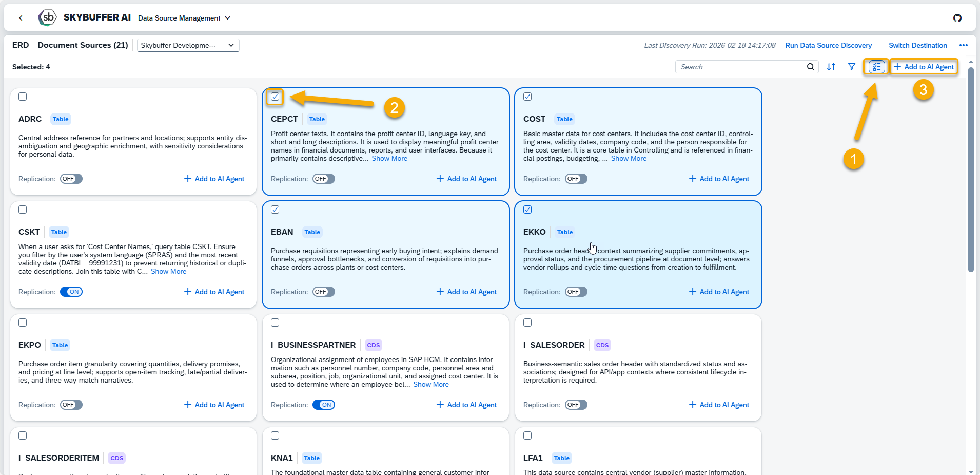Expand CEPCT description with Show More

(389, 158)
